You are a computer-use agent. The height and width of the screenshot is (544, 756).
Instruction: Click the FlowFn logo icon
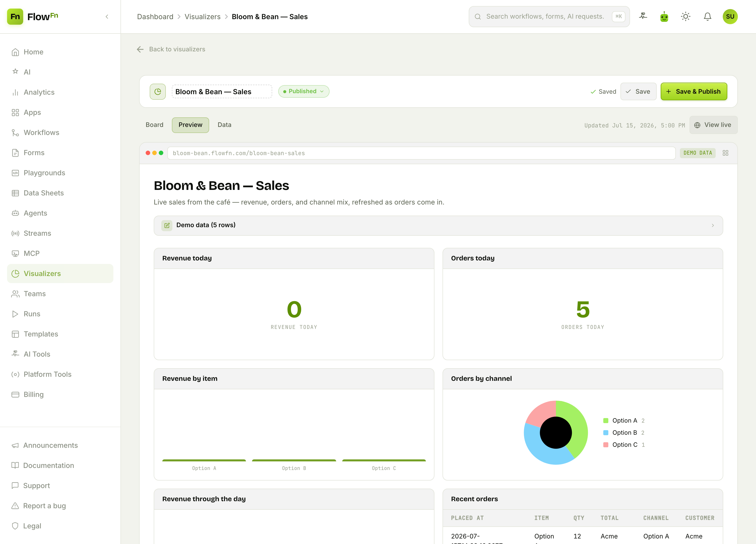coord(15,17)
